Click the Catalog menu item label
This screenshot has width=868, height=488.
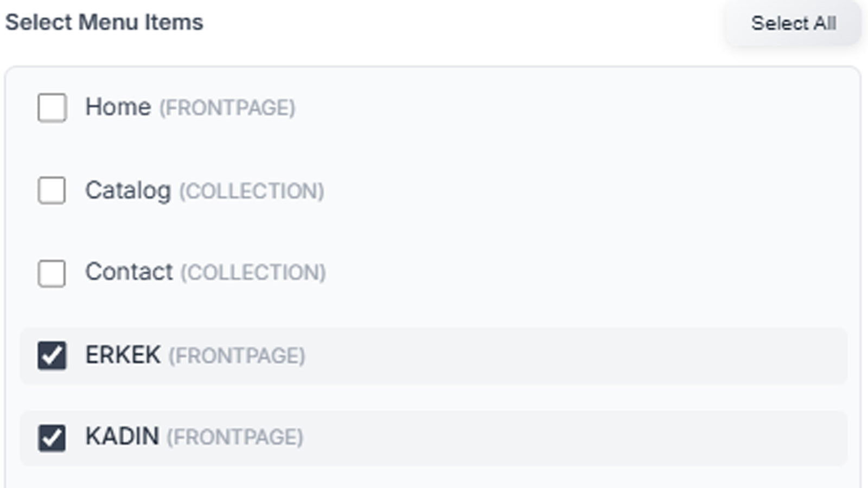coord(129,190)
